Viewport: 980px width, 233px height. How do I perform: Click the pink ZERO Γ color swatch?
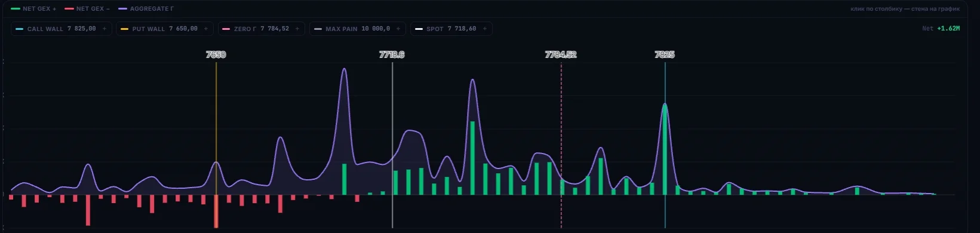226,29
